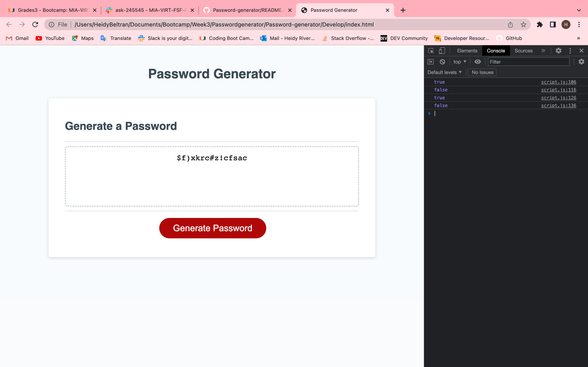Open console settings via right gear icon
The width and height of the screenshot is (588, 367).
pos(581,62)
